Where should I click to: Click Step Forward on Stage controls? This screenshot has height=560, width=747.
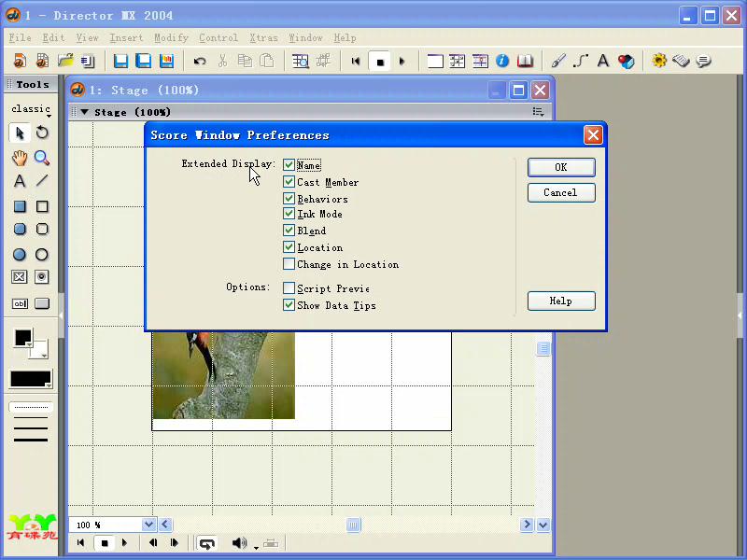[174, 543]
